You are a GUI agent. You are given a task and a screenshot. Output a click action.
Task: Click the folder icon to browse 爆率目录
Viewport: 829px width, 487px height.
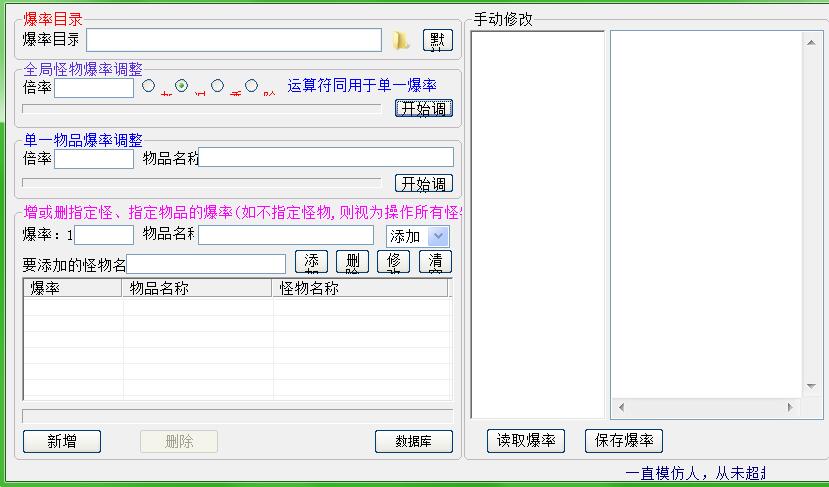point(401,40)
